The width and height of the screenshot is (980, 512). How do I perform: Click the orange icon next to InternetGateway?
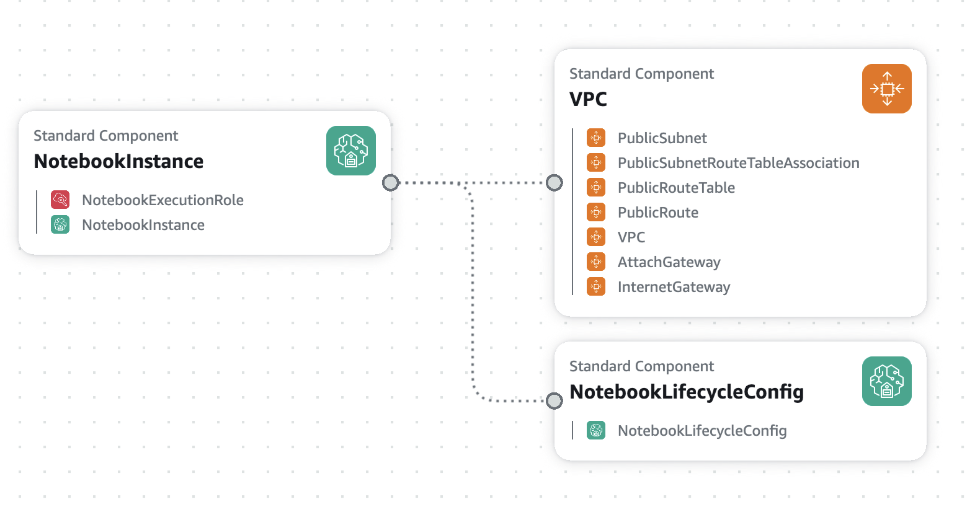[596, 286]
